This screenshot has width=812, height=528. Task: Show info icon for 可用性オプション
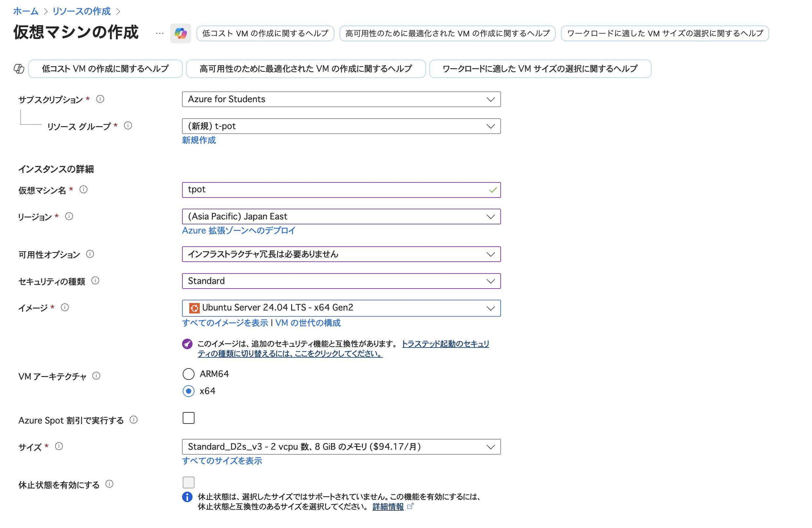tap(90, 254)
